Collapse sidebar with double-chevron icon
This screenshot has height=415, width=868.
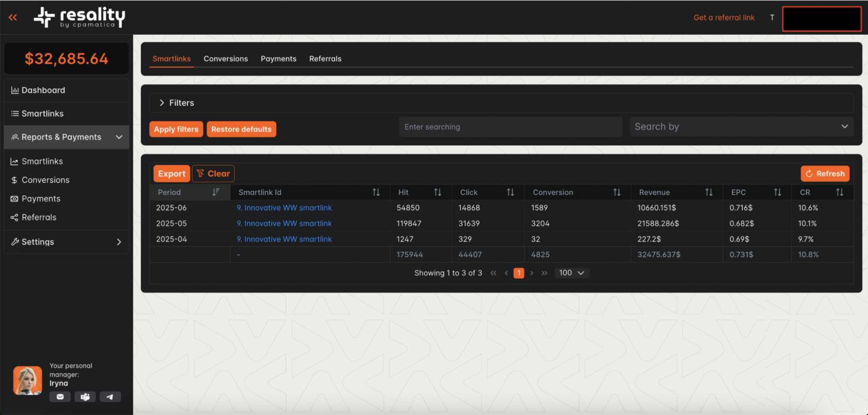pyautogui.click(x=13, y=17)
